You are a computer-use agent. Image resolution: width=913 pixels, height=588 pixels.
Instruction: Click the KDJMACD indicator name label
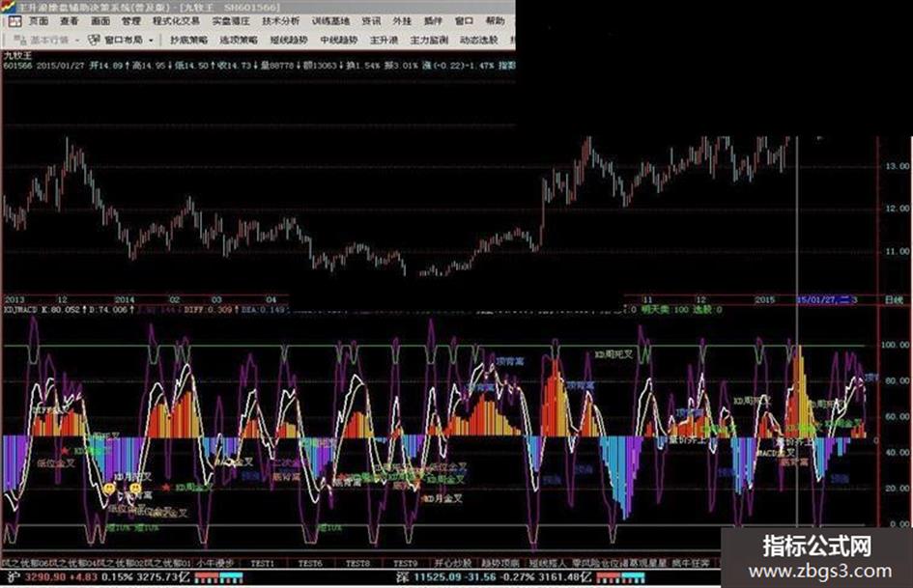click(20, 310)
